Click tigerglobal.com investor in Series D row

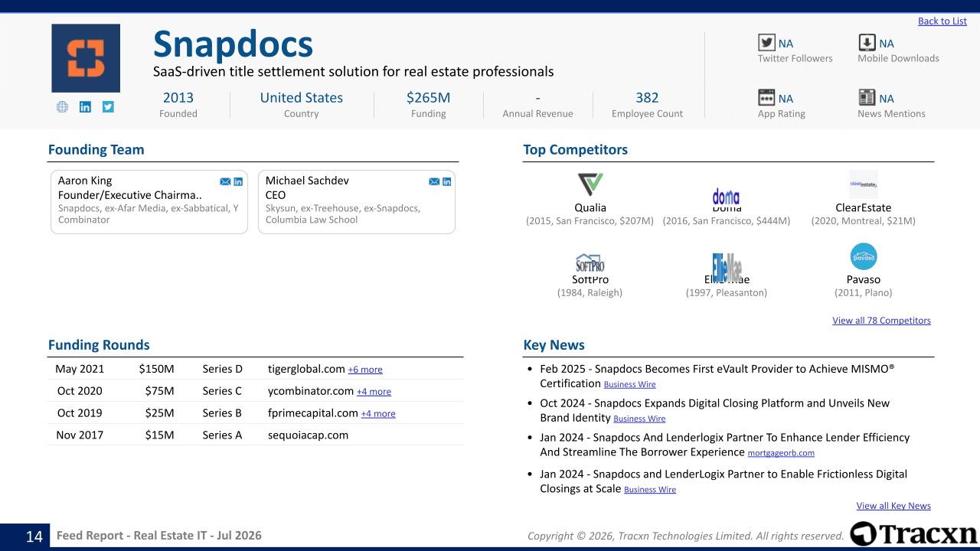pyautogui.click(x=306, y=369)
